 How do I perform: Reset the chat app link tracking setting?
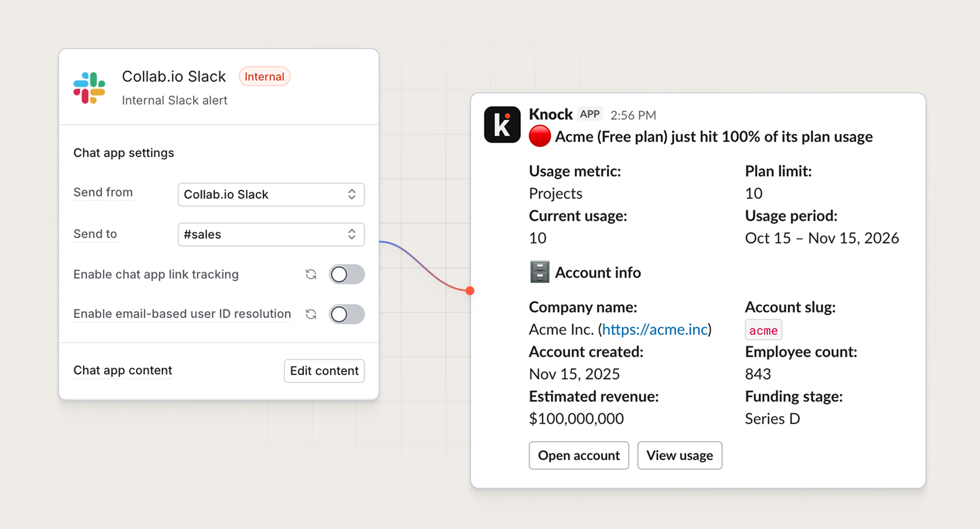(x=311, y=275)
